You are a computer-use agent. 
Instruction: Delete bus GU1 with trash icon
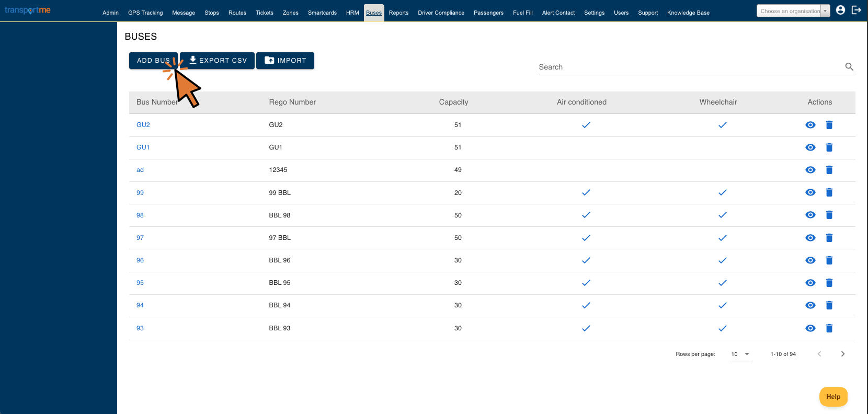pos(829,147)
